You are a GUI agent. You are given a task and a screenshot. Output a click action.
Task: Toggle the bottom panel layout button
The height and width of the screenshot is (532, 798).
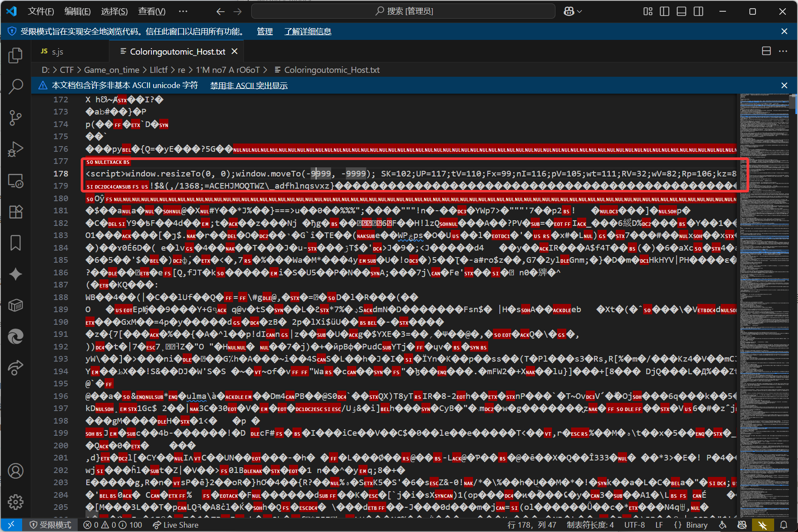(x=681, y=11)
